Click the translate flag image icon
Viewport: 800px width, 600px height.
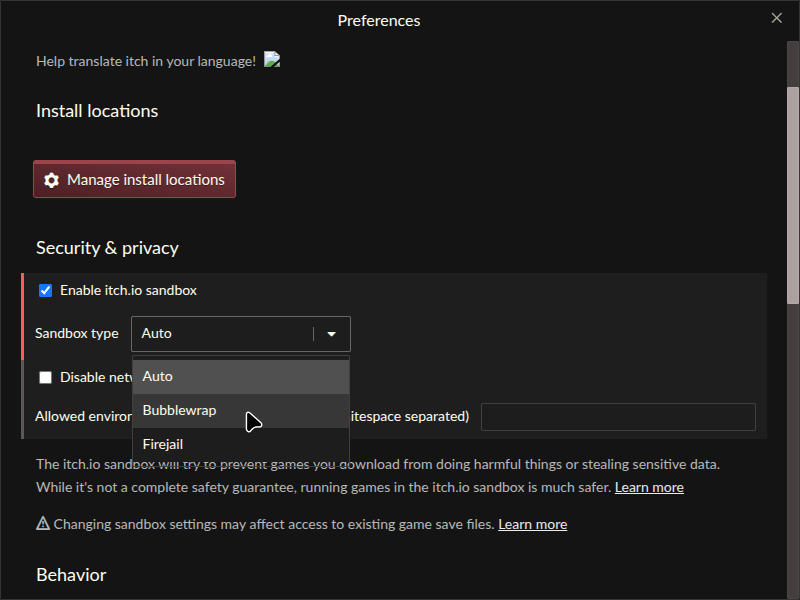click(x=272, y=60)
